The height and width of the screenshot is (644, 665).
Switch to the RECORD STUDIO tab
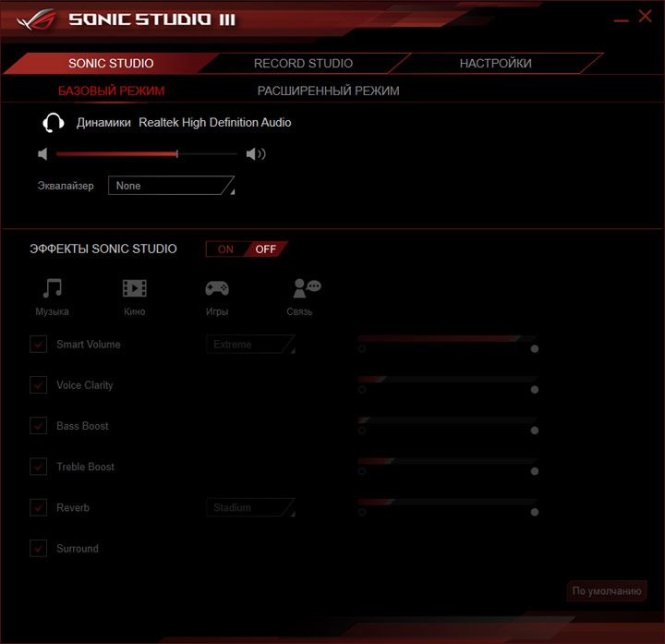[x=303, y=63]
